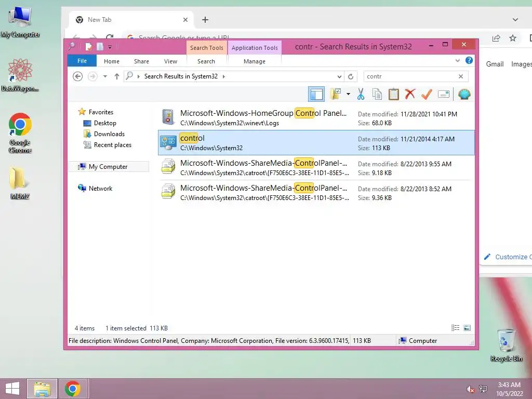Click the Chrome share page icon
The width and height of the screenshot is (532, 399).
click(x=496, y=38)
